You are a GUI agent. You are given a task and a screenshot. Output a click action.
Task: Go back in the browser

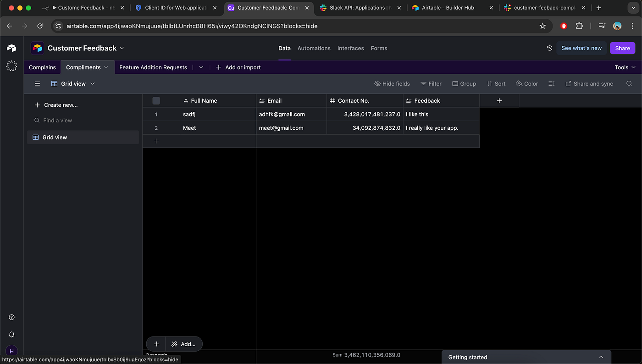point(10,26)
